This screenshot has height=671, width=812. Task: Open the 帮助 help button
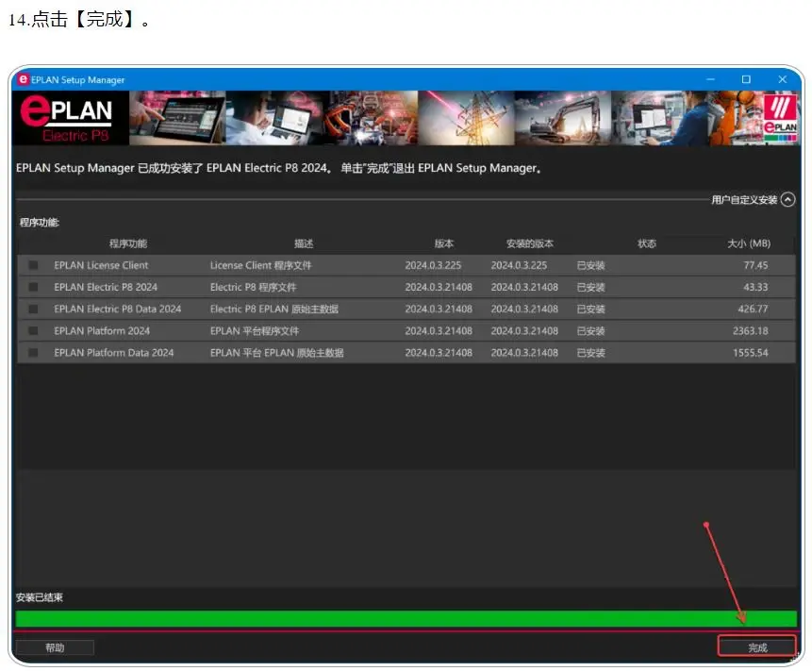[55, 647]
